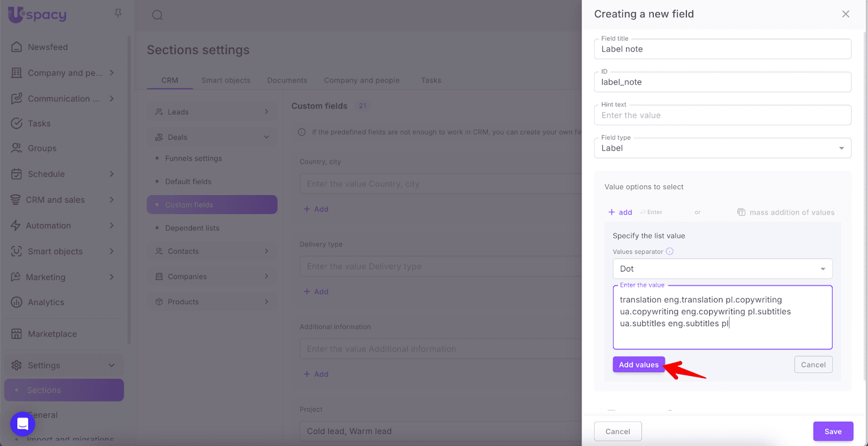This screenshot has height=446, width=868.
Task: Click the Marketplace store icon
Action: (17, 334)
